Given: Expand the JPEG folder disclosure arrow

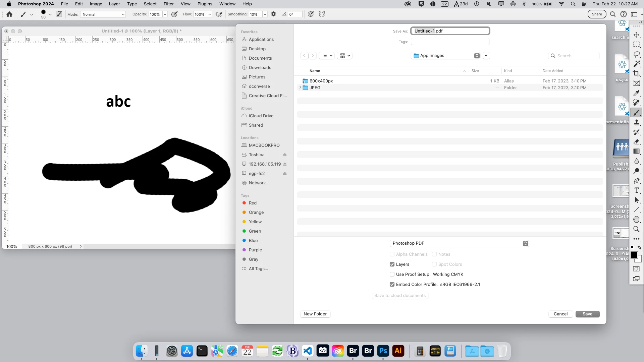Looking at the screenshot, I should [x=300, y=88].
